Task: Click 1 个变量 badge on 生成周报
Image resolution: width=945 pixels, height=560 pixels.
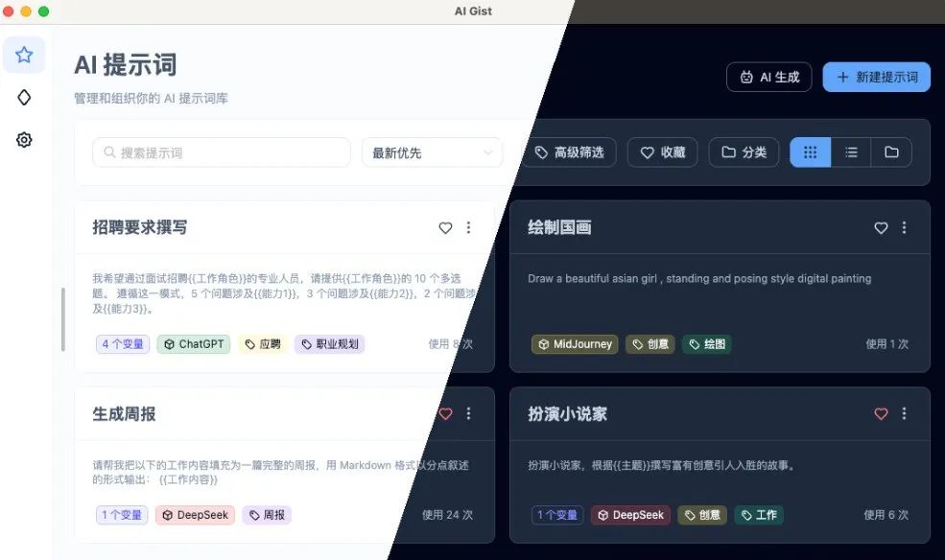Action: (122, 515)
